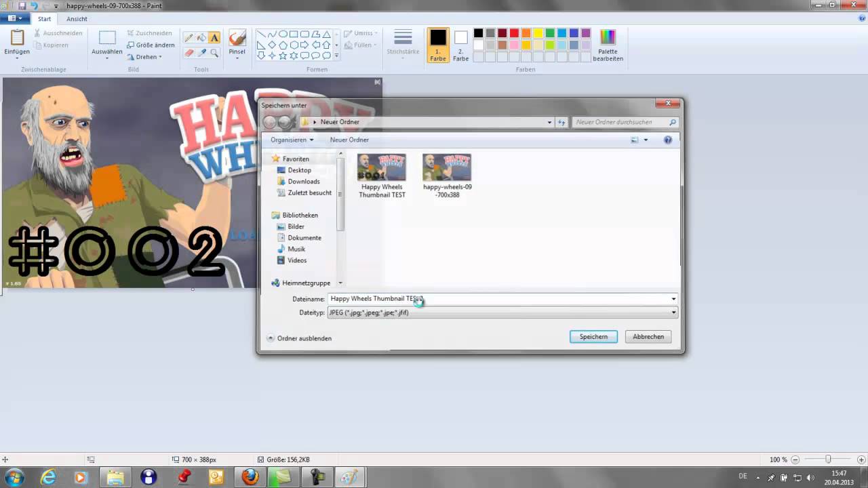Select the Eraser tool

(x=189, y=52)
